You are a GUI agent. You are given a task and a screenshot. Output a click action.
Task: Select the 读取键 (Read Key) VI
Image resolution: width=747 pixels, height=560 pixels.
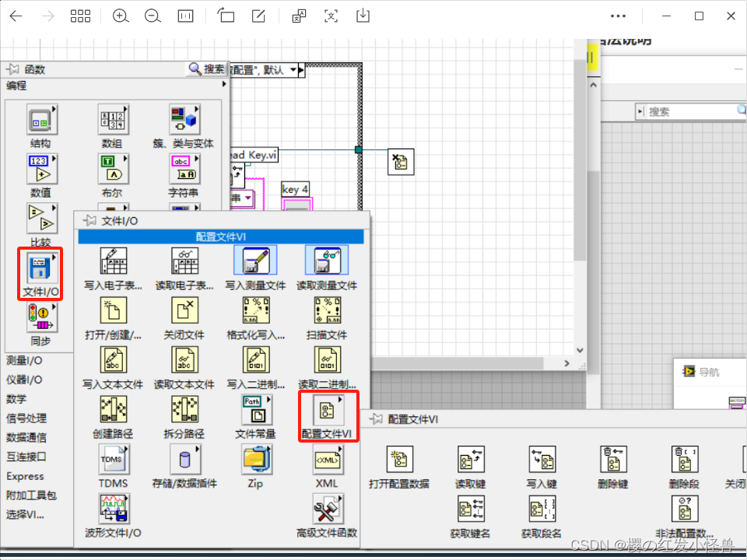click(471, 459)
